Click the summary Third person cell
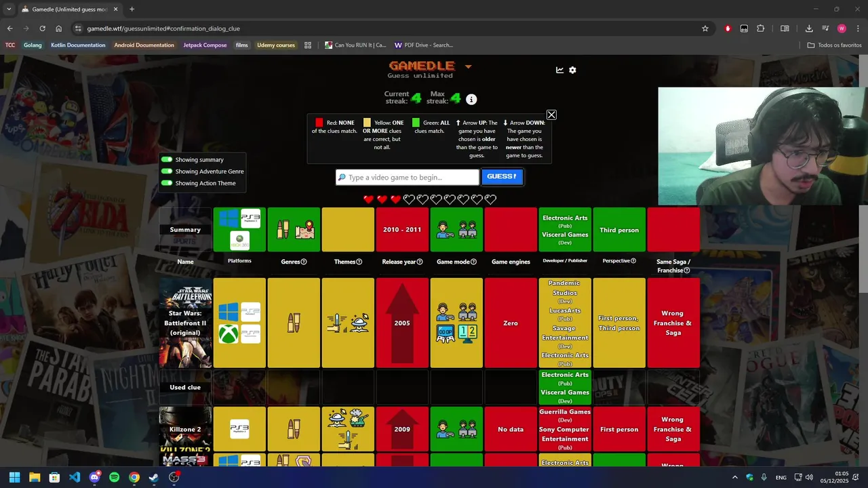The image size is (868, 488). pos(619,230)
